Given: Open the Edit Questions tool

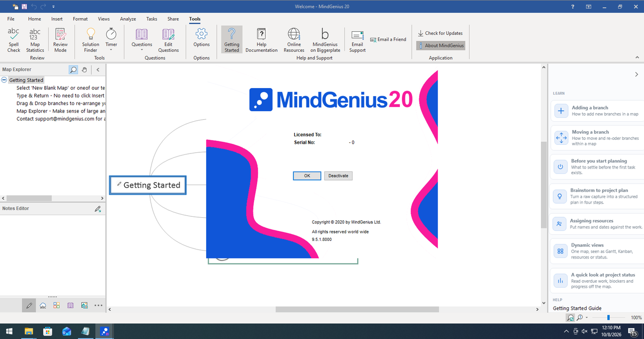Looking at the screenshot, I should [168, 40].
